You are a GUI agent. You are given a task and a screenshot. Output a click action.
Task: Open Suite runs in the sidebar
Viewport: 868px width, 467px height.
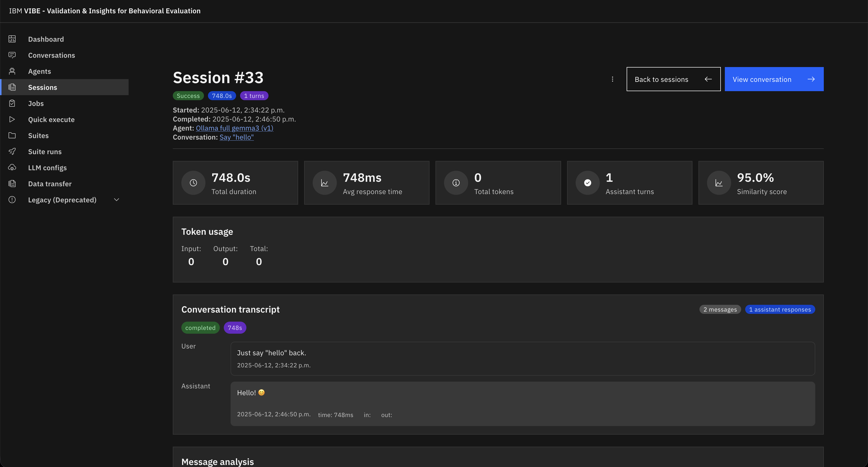(65, 152)
